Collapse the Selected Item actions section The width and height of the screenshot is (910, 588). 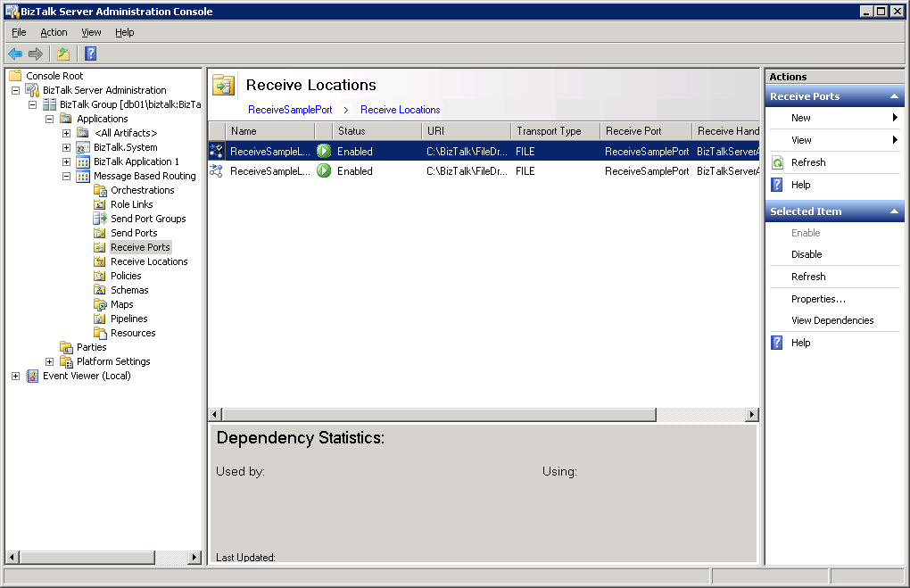(894, 211)
